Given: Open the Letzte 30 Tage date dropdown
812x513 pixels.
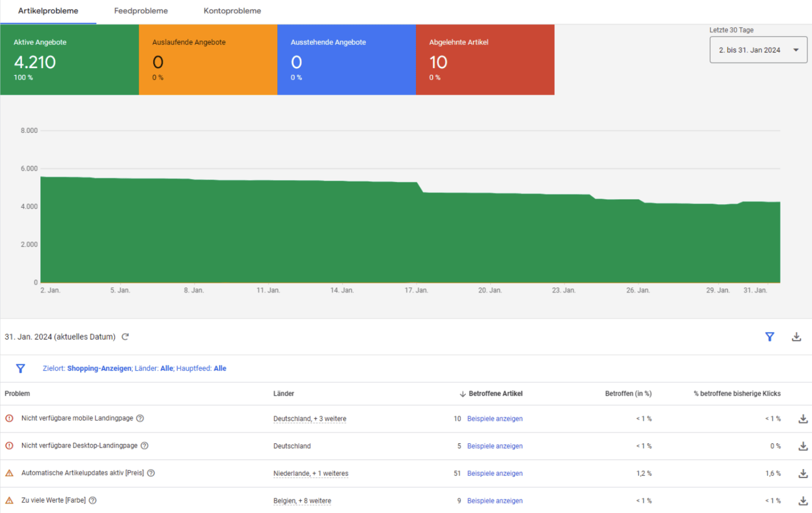Looking at the screenshot, I should tap(758, 49).
